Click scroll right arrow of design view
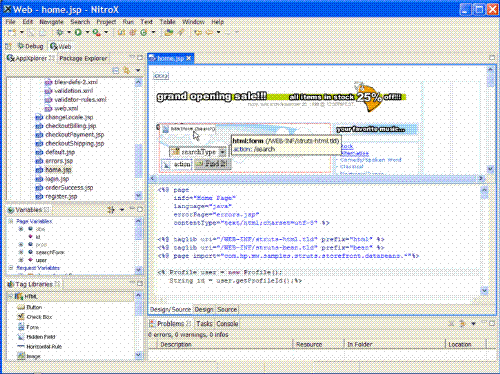 pos(481,178)
